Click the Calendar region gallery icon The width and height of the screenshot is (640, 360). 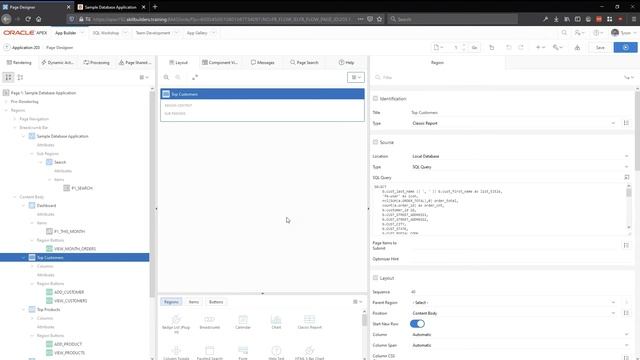click(243, 322)
